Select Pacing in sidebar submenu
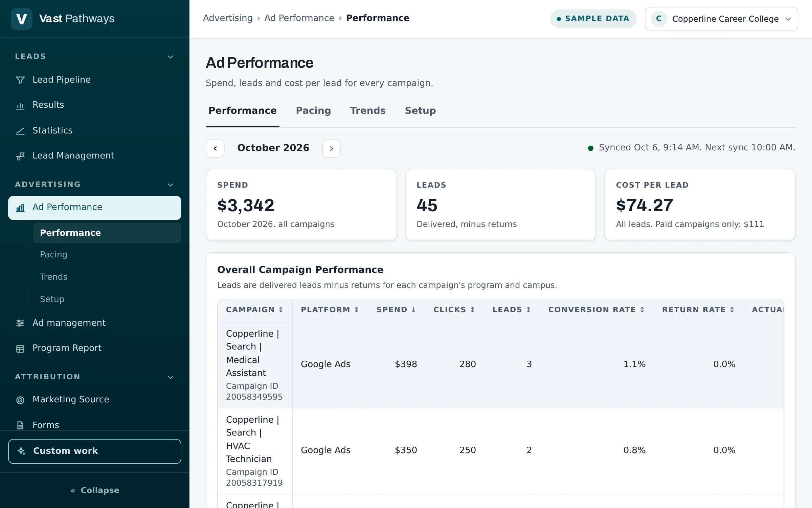The width and height of the screenshot is (812, 508). click(x=107, y=255)
